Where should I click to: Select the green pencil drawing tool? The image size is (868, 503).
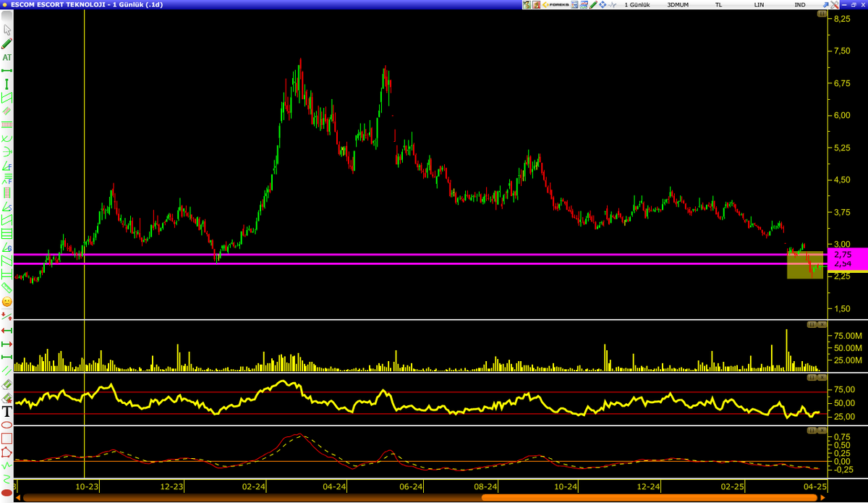coord(7,43)
